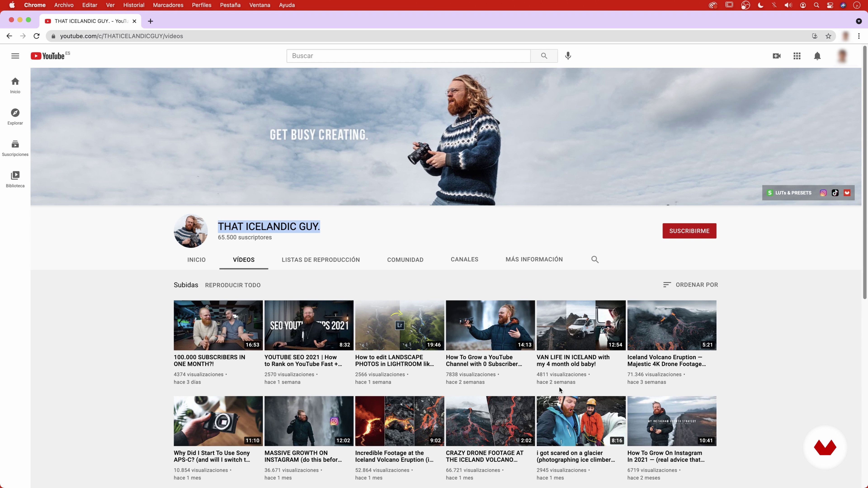This screenshot has height=488, width=868.
Task: Open the COMUNIDAD tab
Action: click(405, 260)
